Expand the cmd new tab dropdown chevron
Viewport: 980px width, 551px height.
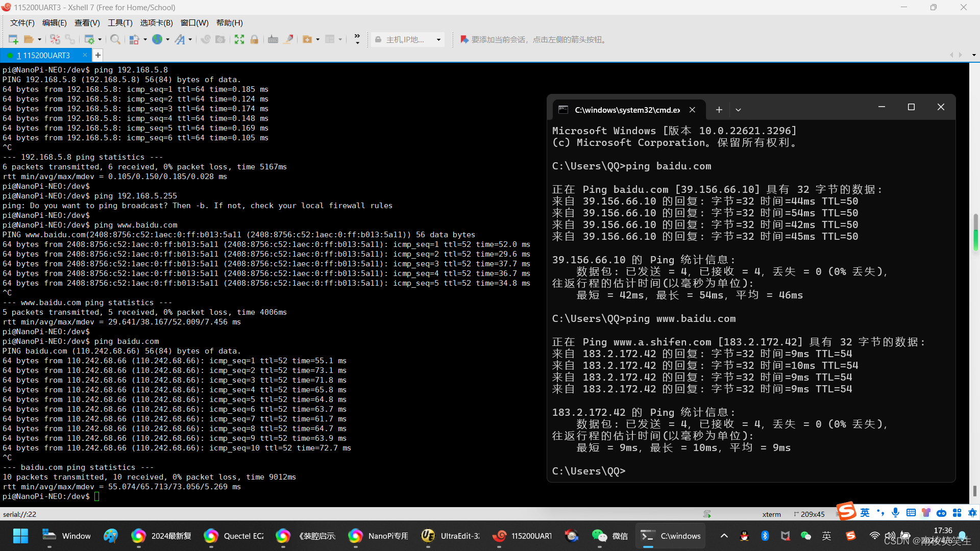pyautogui.click(x=738, y=110)
